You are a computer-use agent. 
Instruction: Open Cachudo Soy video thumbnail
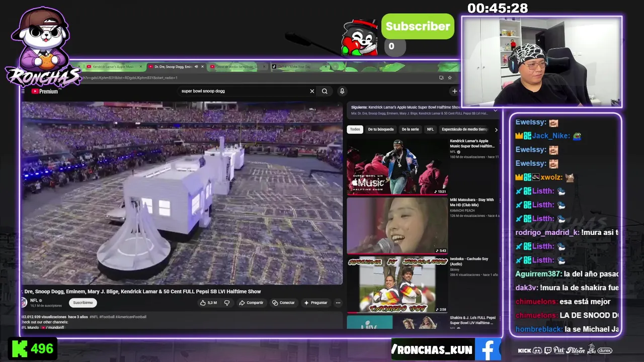pos(397,285)
